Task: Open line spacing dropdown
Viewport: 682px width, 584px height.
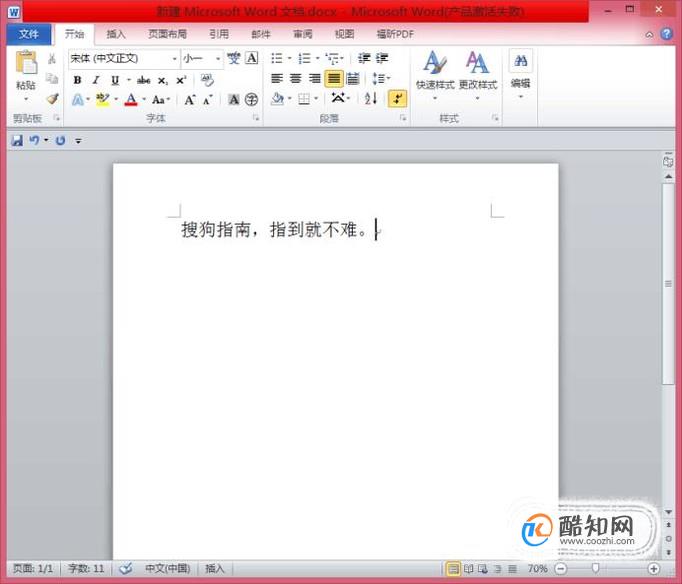Action: pos(381,79)
